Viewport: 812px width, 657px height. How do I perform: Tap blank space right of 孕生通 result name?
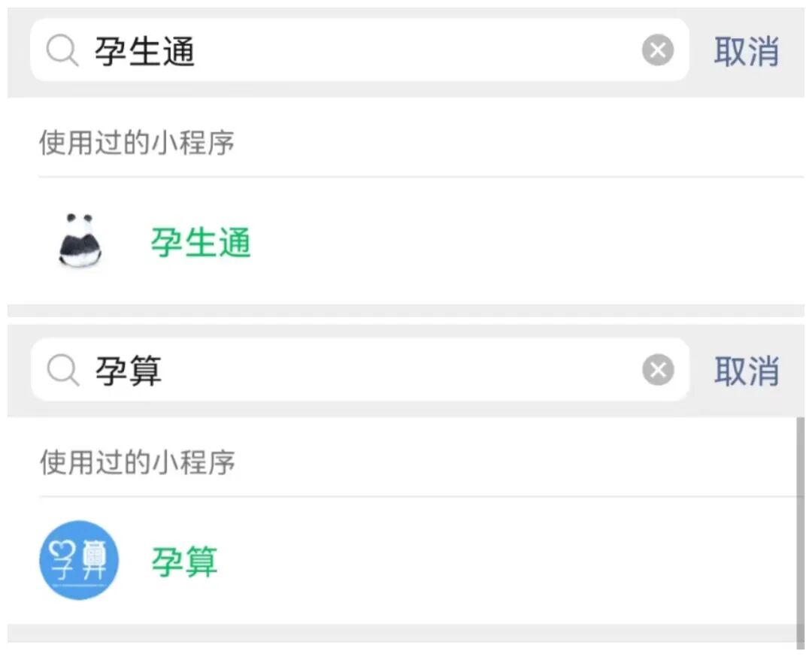click(x=526, y=243)
